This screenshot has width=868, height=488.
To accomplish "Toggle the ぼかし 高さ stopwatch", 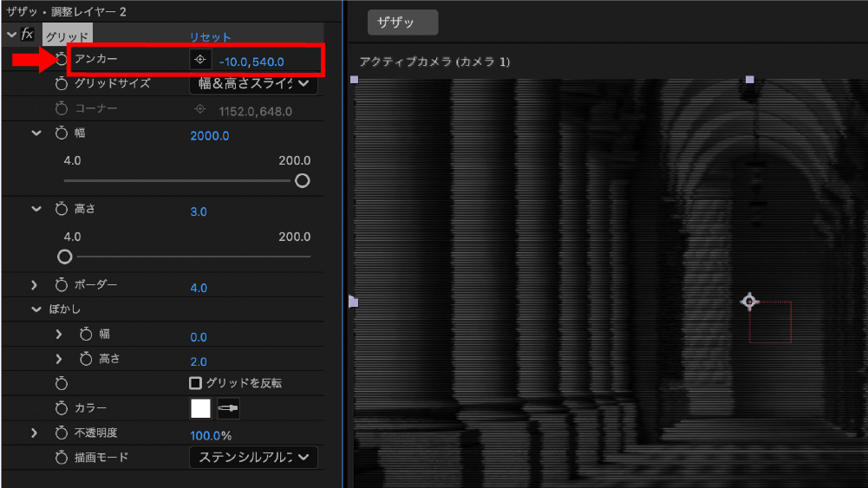I will point(85,359).
